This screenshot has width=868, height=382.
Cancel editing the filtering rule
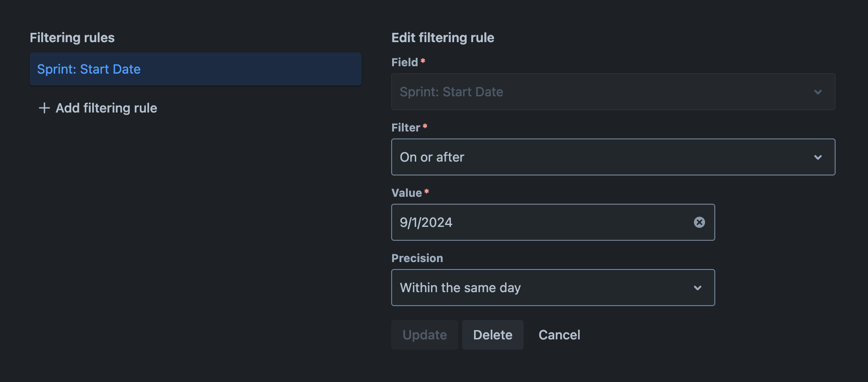coord(559,335)
